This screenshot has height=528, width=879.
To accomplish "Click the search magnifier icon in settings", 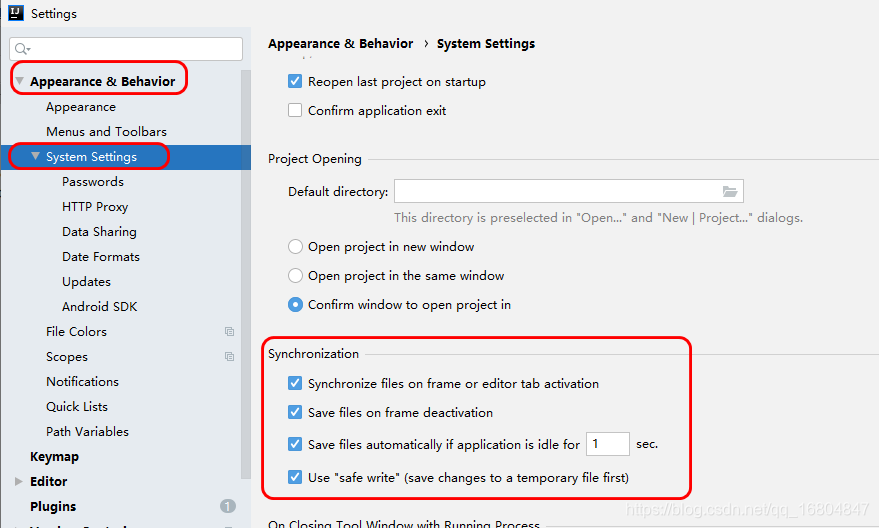I will [22, 49].
